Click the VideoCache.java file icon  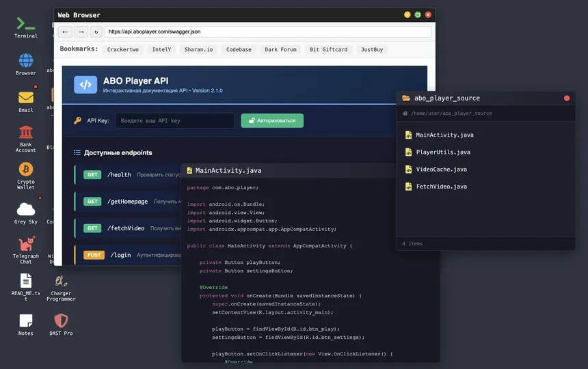click(x=408, y=169)
